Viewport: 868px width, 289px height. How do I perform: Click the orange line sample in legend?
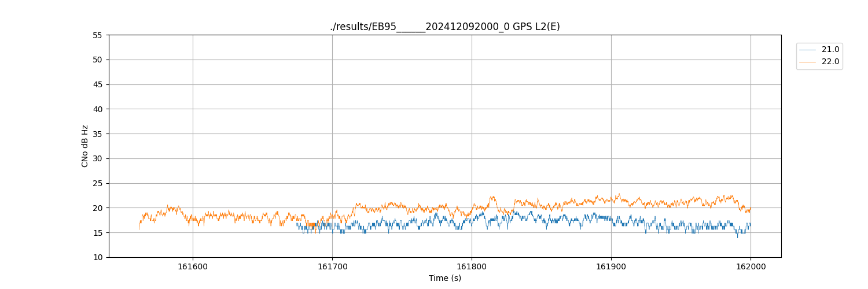tap(807, 62)
